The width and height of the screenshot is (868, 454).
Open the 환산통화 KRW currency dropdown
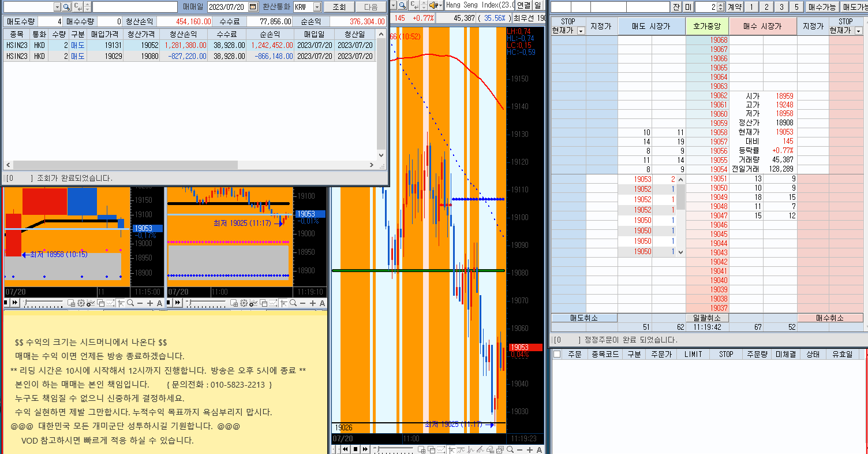[317, 6]
